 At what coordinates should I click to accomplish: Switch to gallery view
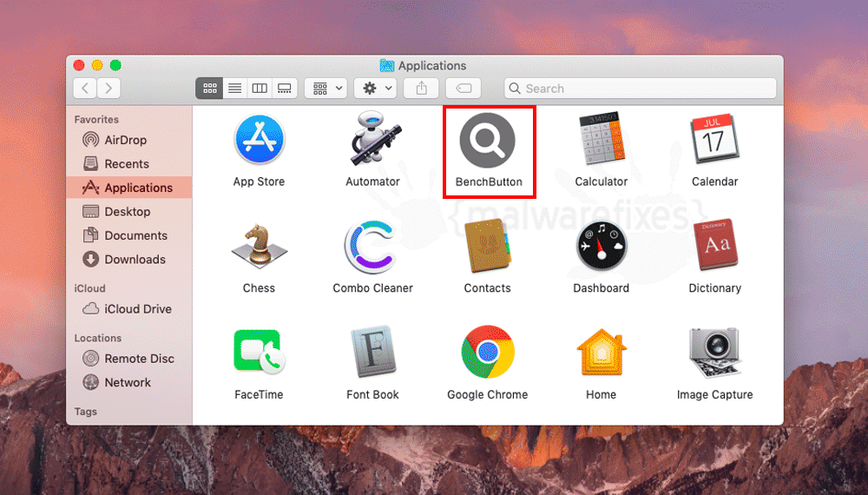(285, 88)
